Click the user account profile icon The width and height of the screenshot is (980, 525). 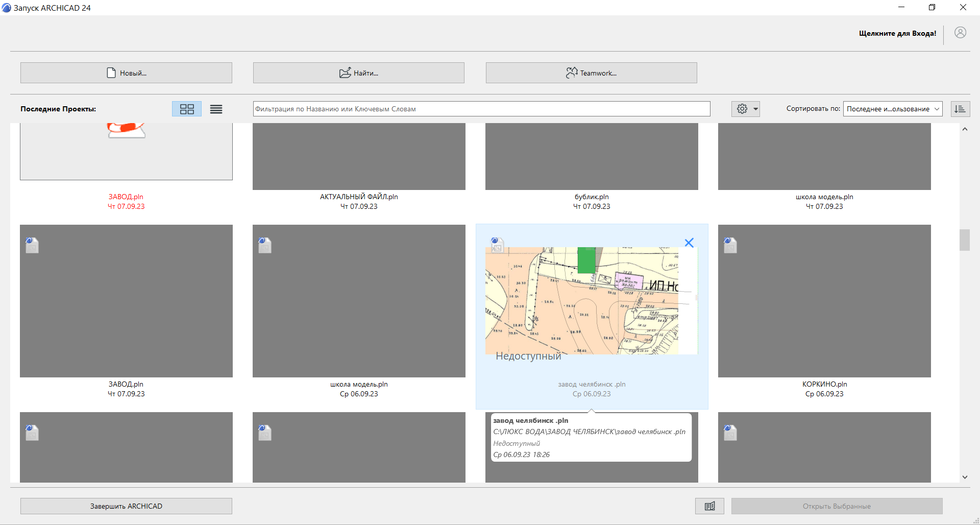[x=960, y=33]
